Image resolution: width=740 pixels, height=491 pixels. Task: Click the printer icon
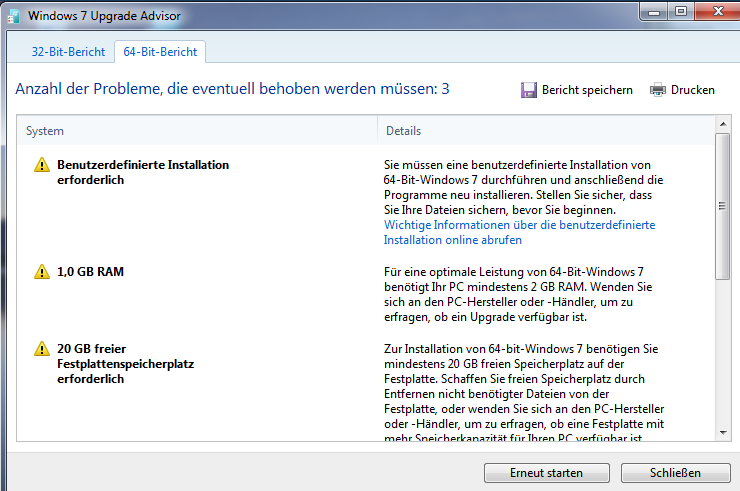pos(657,90)
